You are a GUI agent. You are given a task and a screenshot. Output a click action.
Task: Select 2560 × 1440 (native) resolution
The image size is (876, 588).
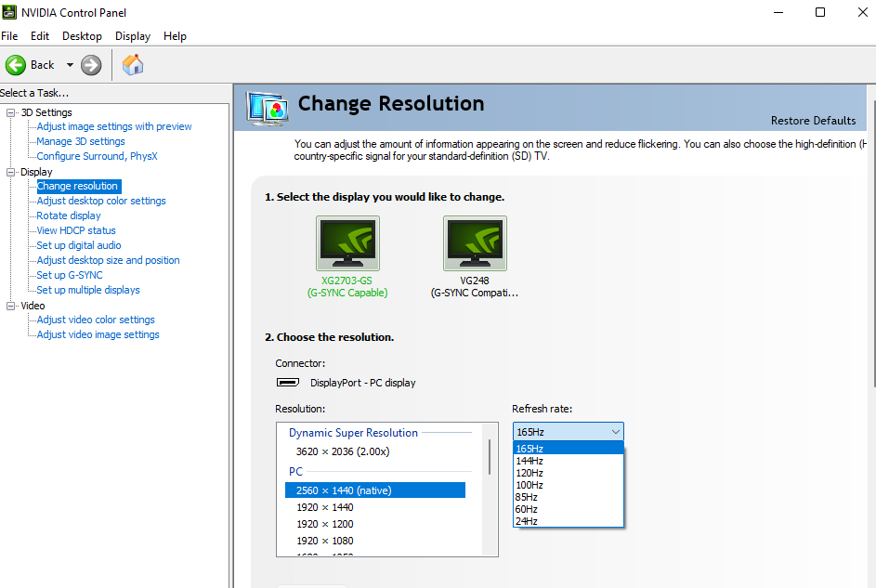pos(375,490)
